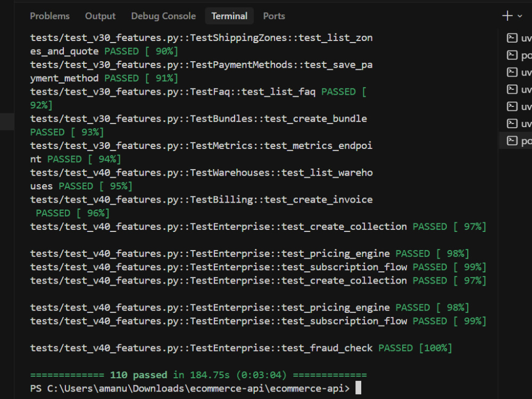The image size is (532, 399).
Task: Click the 'PASSED [ 96%]' text
Action: (72, 213)
